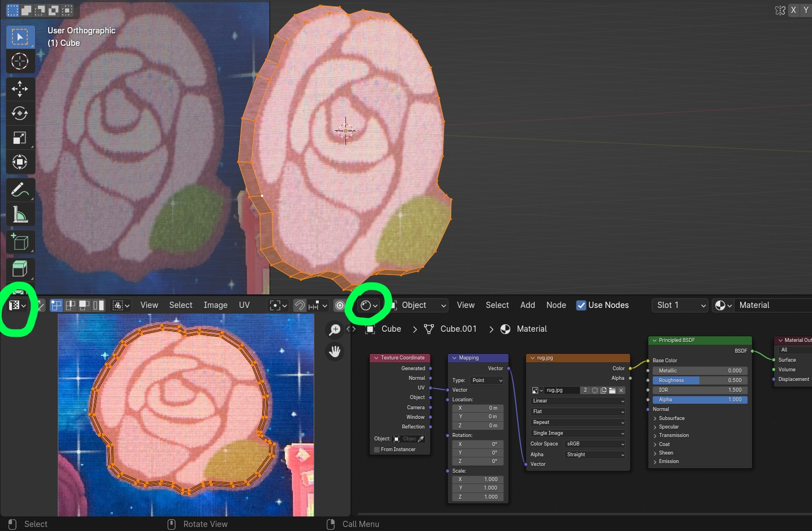Screen dimensions: 812x531
Task: Toggle the snapping magnet in the UV editor
Action: [x=300, y=305]
